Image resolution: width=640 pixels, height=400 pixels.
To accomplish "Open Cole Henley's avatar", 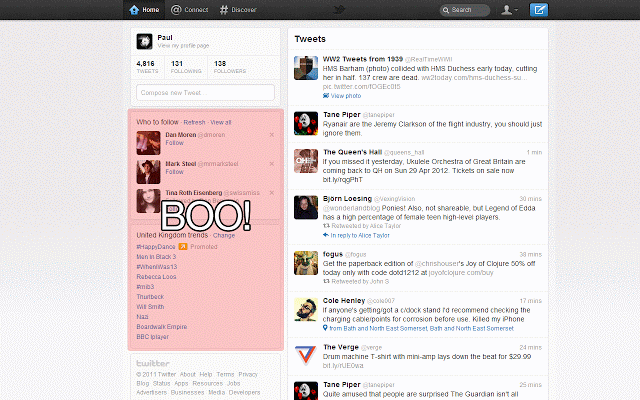I will (306, 309).
